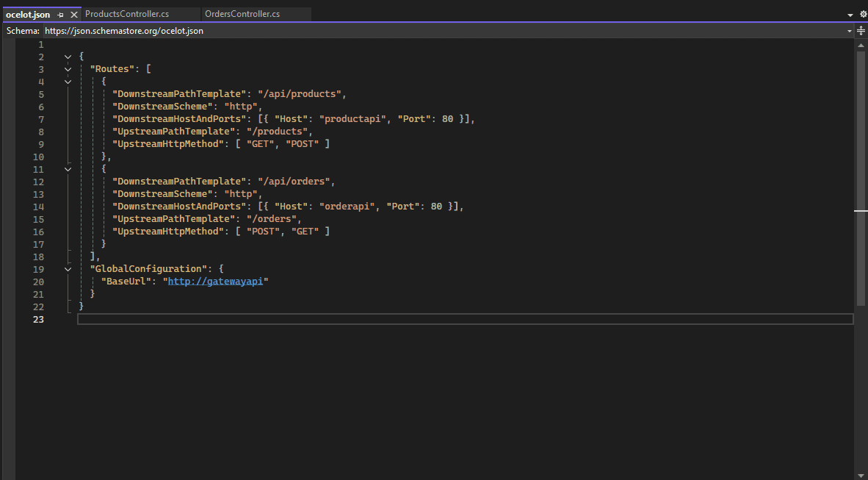868x480 pixels.
Task: Pin the ocelot.json tab
Action: pyautogui.click(x=61, y=15)
